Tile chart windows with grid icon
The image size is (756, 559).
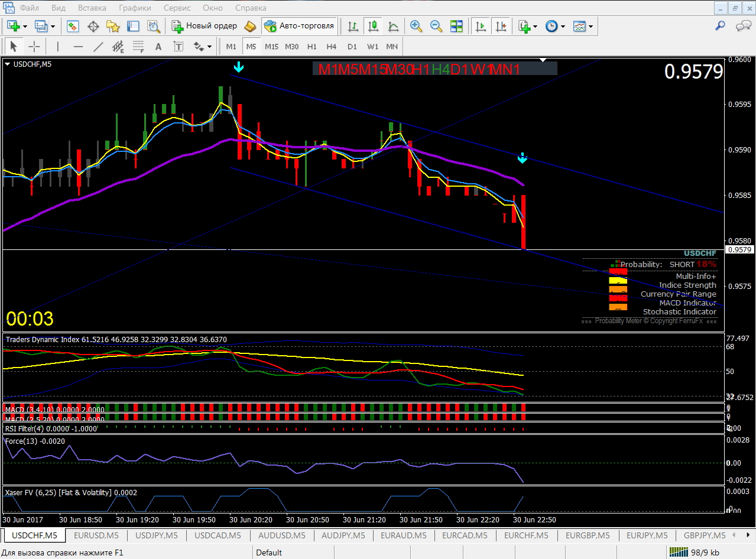pos(456,26)
